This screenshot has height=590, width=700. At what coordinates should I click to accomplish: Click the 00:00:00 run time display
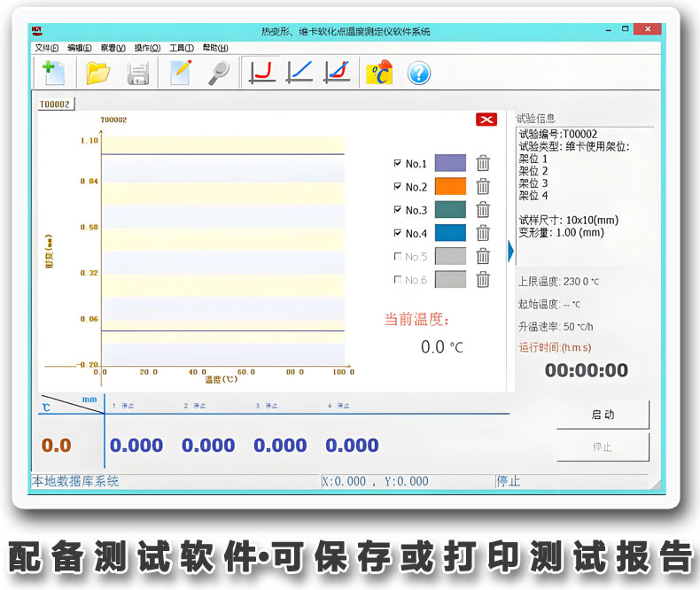tap(587, 370)
